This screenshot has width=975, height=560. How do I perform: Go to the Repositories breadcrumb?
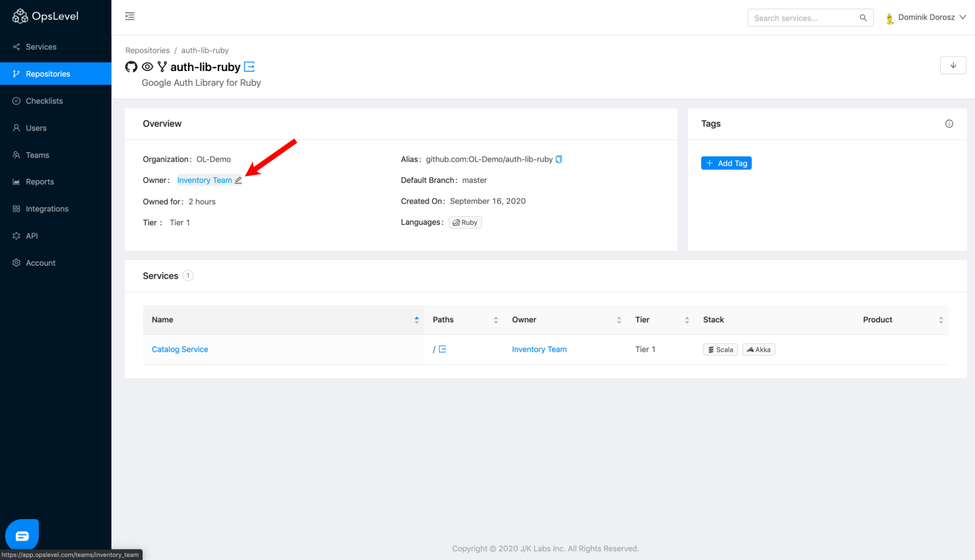147,50
